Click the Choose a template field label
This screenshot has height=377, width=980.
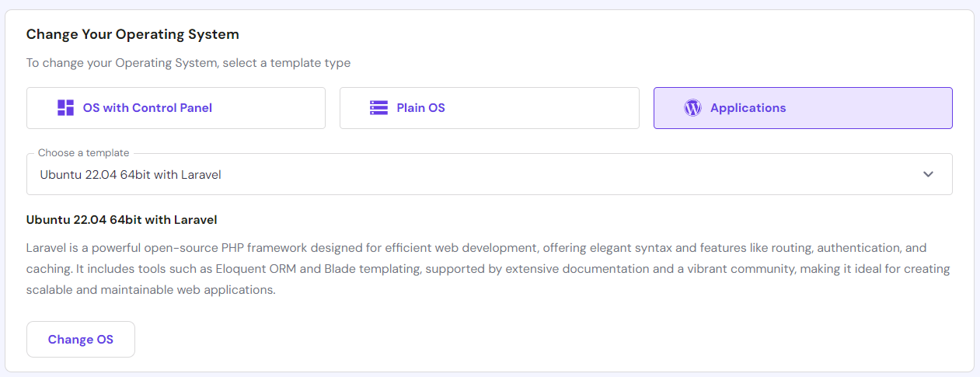click(x=84, y=153)
